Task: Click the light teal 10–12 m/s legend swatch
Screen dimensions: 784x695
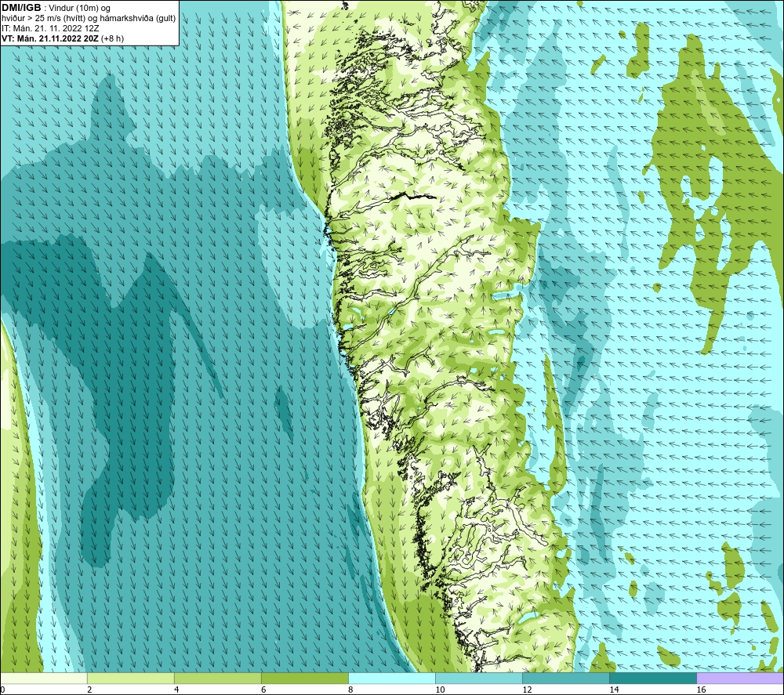Action: (x=478, y=678)
